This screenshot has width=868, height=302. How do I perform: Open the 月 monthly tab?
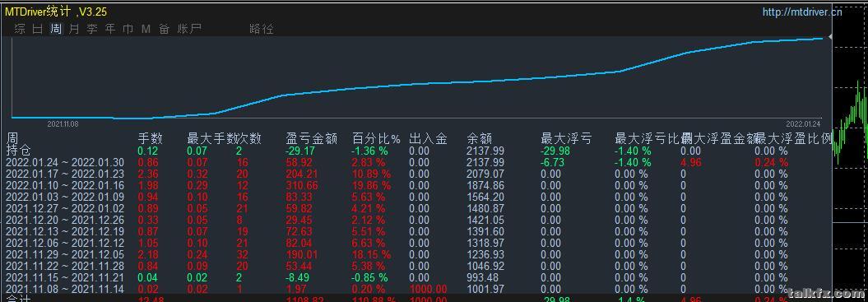click(x=74, y=29)
